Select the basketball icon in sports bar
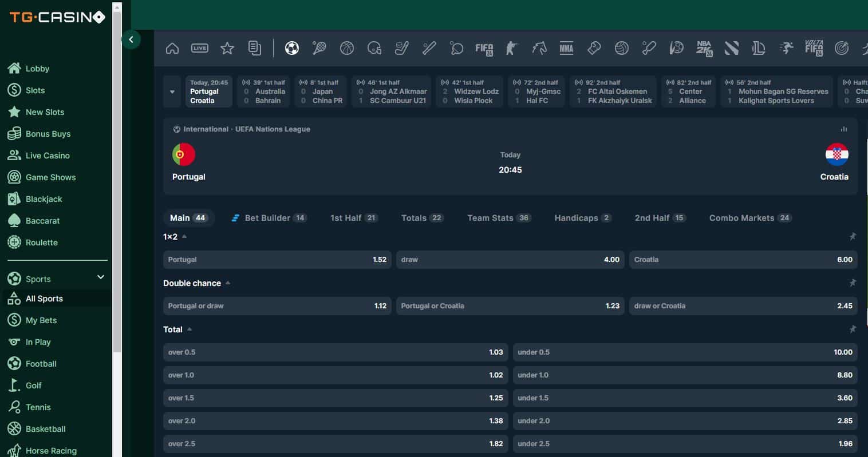 pos(347,48)
